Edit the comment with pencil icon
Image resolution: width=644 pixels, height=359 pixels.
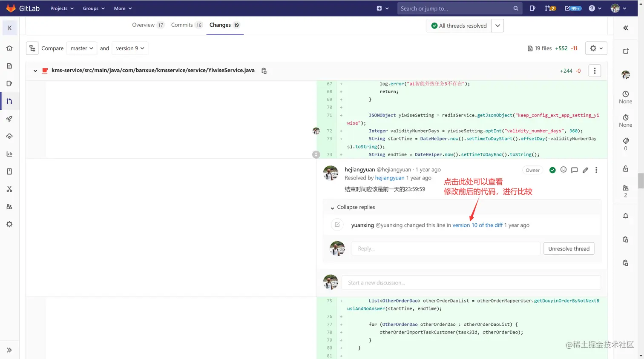[585, 170]
